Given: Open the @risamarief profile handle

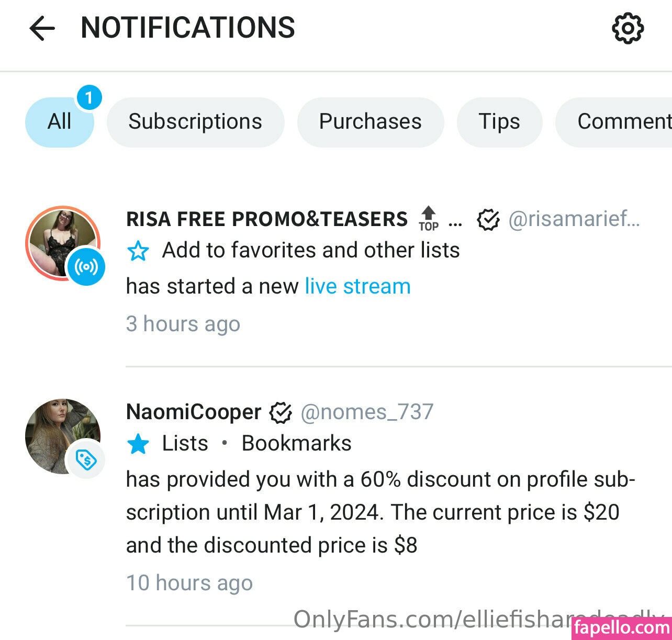Looking at the screenshot, I should [x=574, y=219].
